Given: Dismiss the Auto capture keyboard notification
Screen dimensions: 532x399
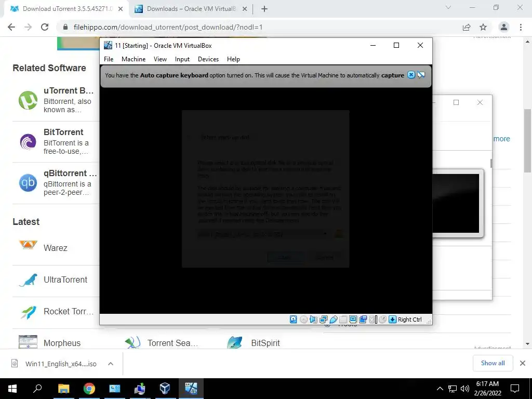Looking at the screenshot, I should [x=411, y=75].
